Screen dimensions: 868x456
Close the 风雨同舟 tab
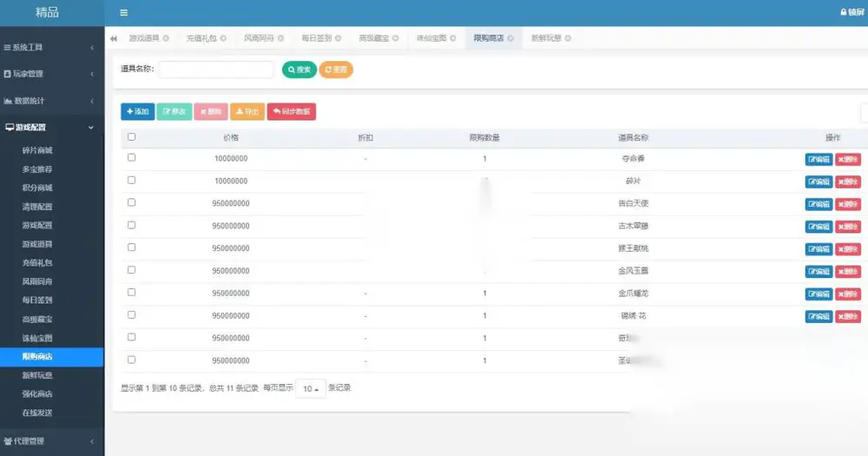(280, 38)
